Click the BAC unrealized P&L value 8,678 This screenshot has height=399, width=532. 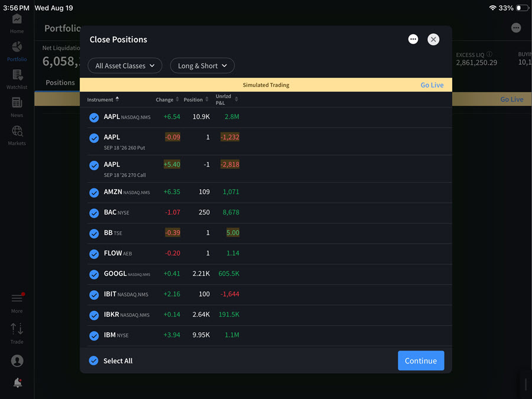[x=231, y=212]
